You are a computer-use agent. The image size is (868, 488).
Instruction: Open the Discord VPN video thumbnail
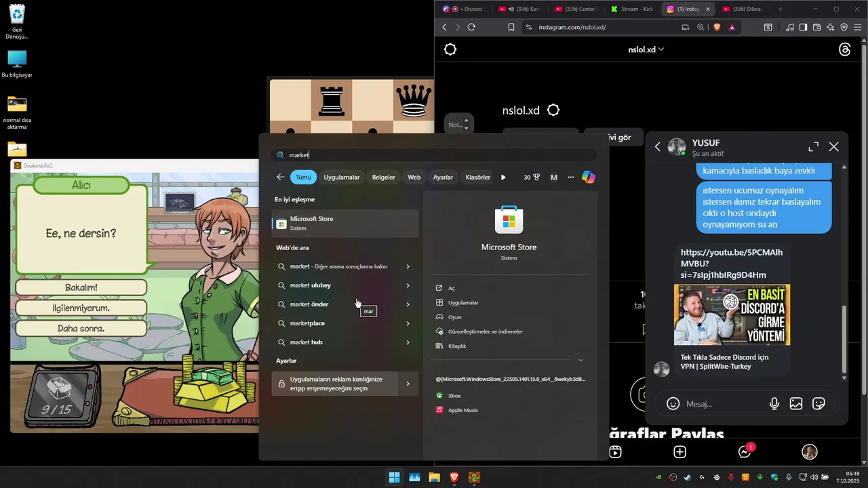point(732,315)
